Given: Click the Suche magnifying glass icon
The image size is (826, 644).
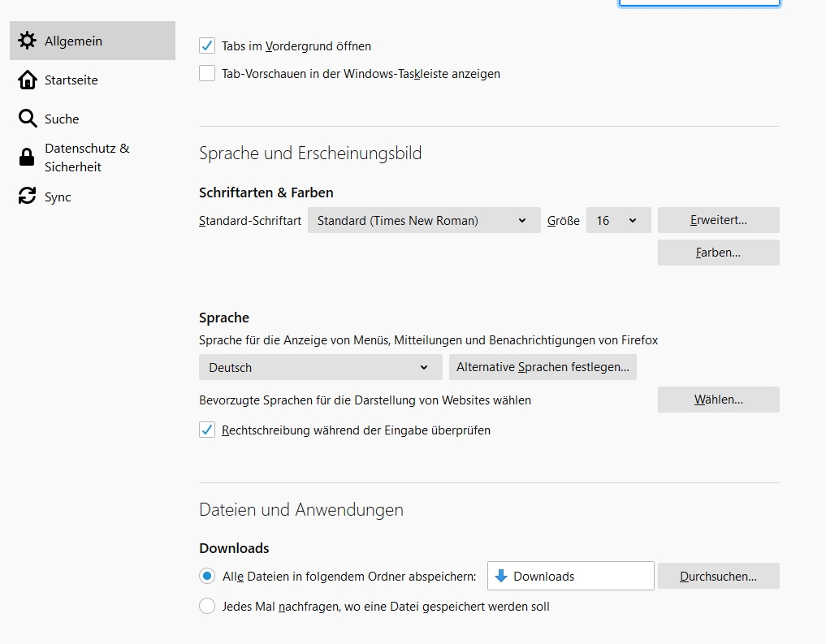Looking at the screenshot, I should tap(27, 119).
